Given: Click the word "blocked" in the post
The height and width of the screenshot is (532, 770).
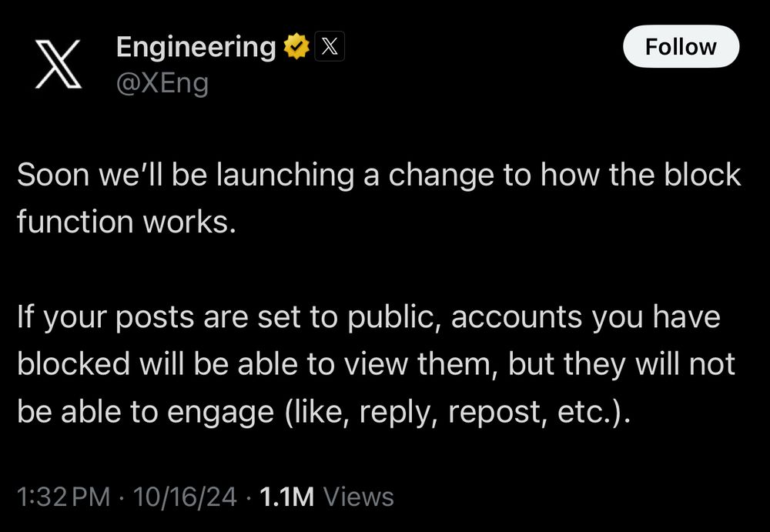Looking at the screenshot, I should click(73, 364).
